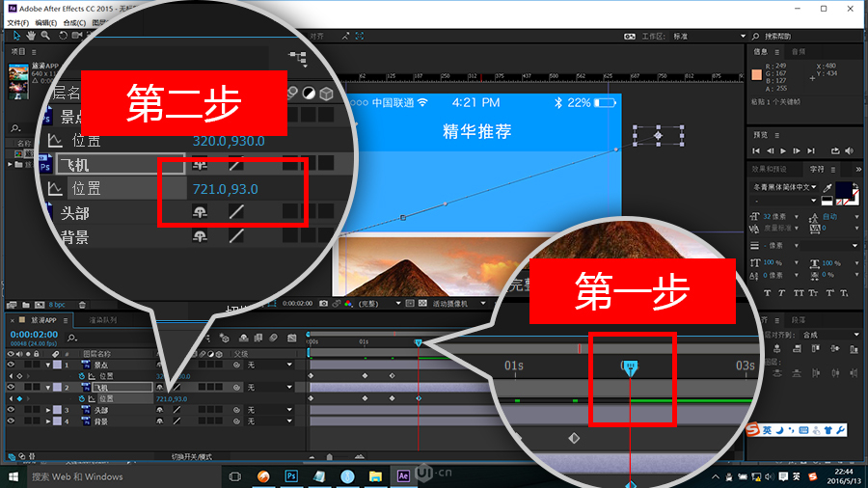Click the Photoshop icon in the taskbar
Image resolution: width=868 pixels, height=488 pixels.
pos(290,475)
